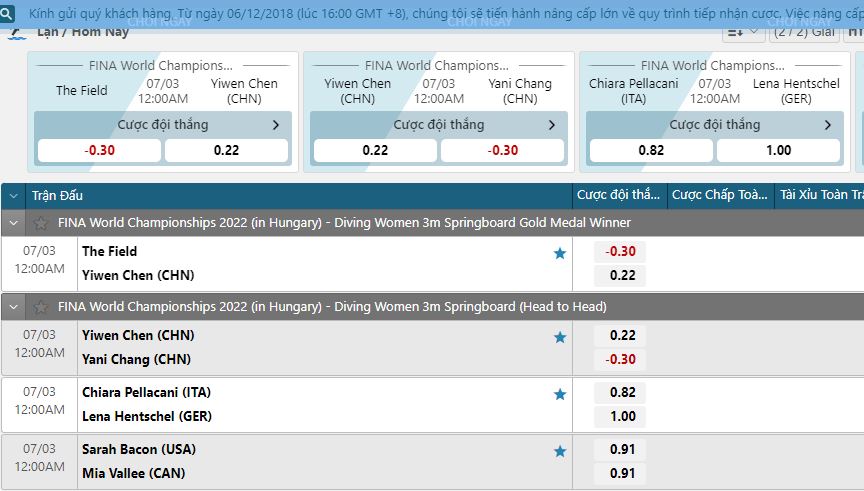Viewport: 864px width, 491px height.
Task: Read the upgrade notice banner text
Action: (x=446, y=14)
